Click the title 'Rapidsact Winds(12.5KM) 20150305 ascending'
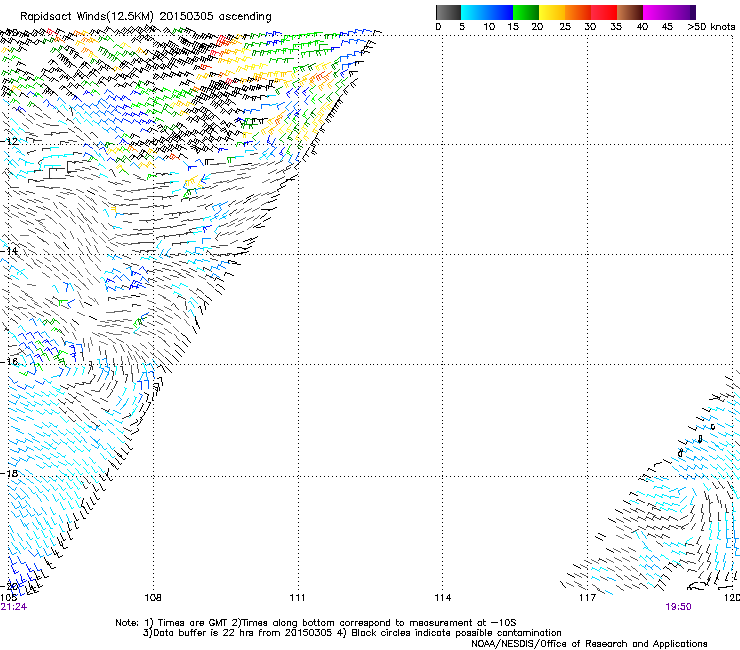 146,17
